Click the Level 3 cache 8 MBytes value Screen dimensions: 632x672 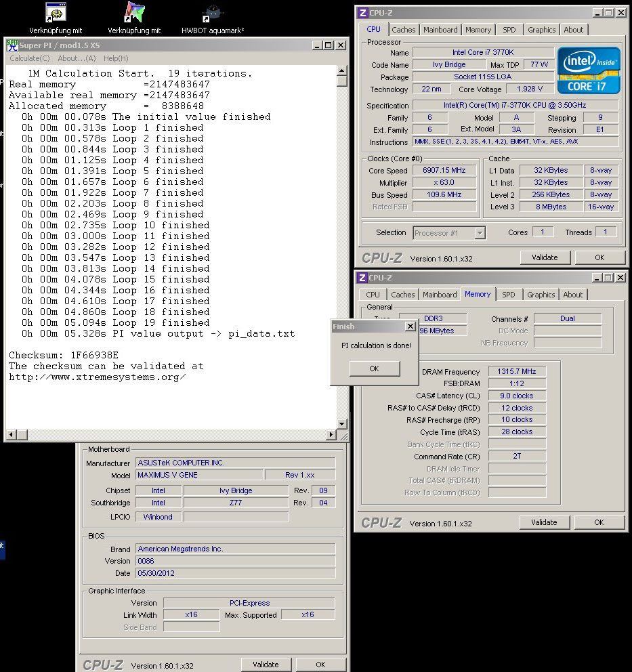click(x=551, y=207)
